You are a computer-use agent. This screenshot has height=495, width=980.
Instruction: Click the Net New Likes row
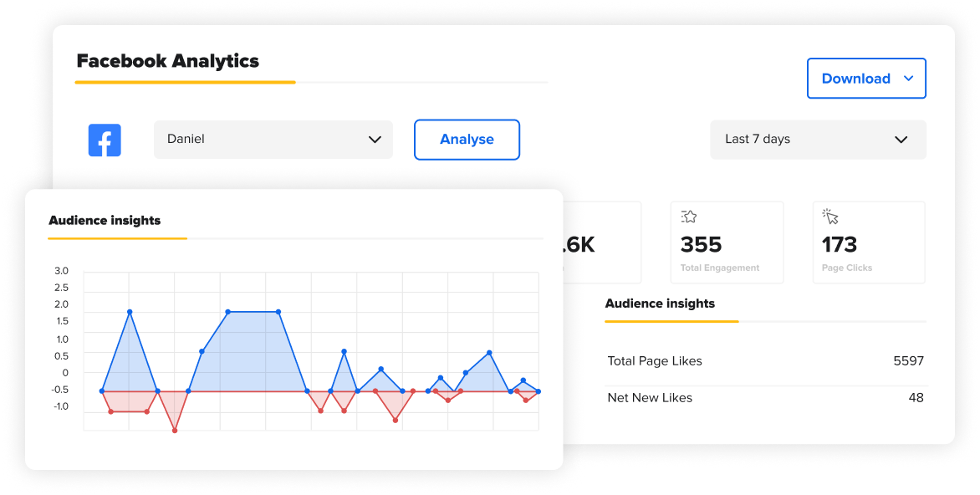point(766,398)
